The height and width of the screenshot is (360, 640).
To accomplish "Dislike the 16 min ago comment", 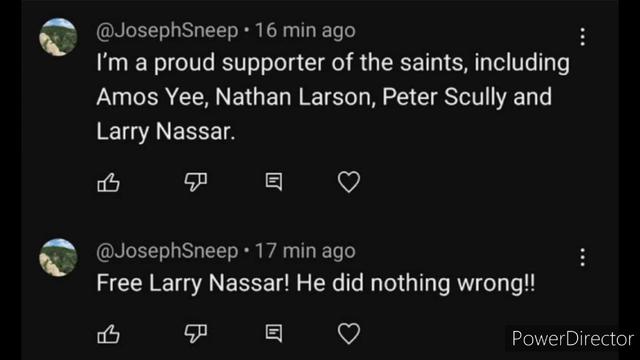I will coord(196,182).
